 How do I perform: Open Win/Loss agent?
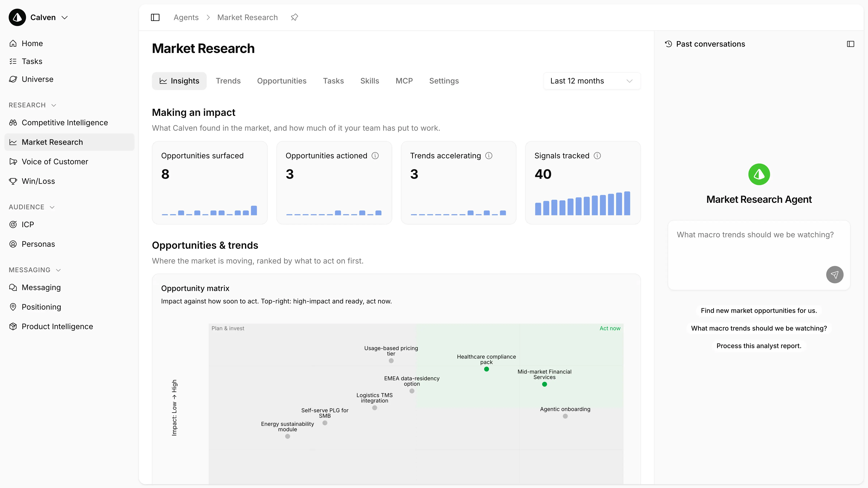click(x=69, y=181)
